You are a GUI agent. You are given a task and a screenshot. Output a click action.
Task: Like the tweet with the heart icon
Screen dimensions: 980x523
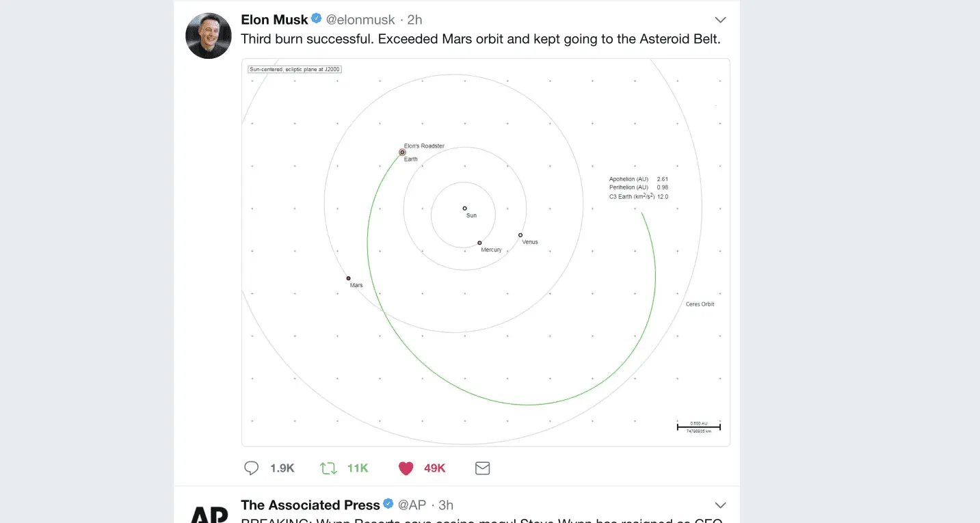406,468
